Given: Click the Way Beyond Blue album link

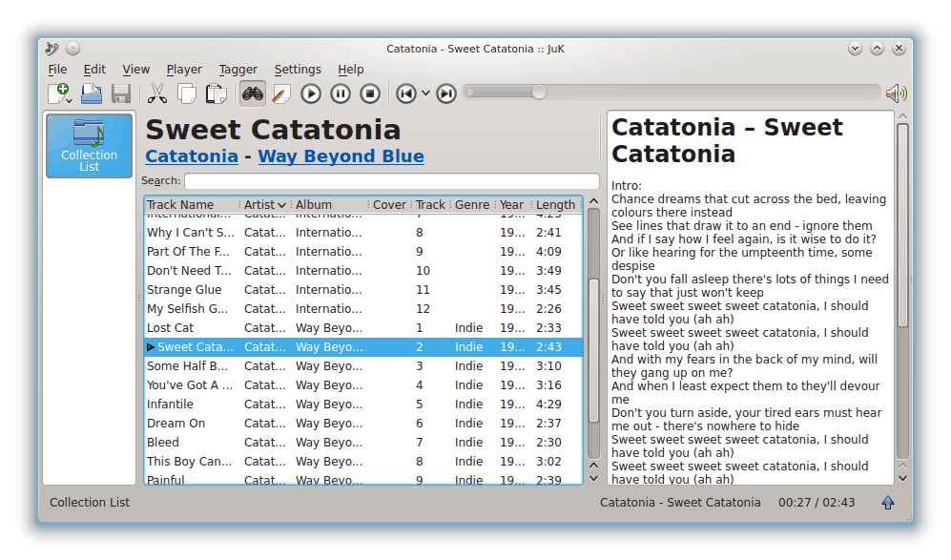Looking at the screenshot, I should click(341, 156).
